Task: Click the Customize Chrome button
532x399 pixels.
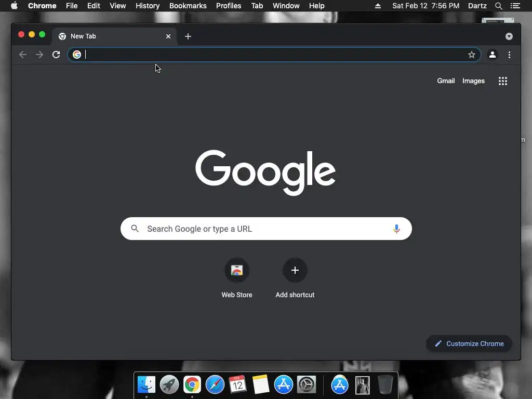Action: tap(469, 344)
